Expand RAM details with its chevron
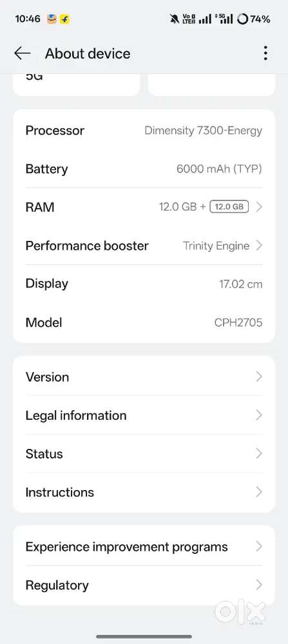Viewport: 288px width, 644px height. click(x=259, y=207)
